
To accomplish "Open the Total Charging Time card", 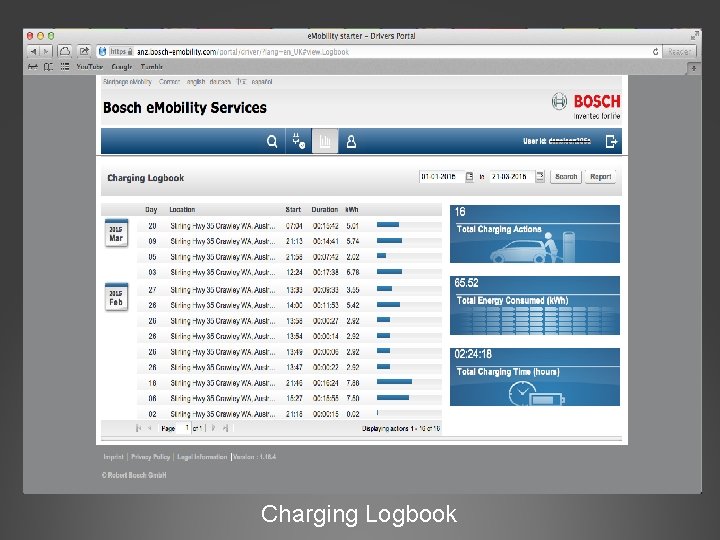I will 535,377.
